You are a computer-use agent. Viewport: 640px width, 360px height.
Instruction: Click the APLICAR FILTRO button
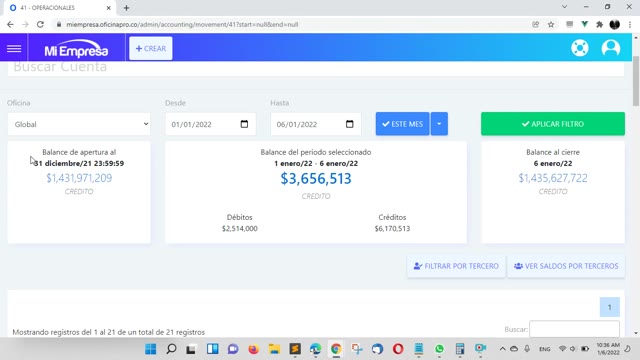click(553, 124)
